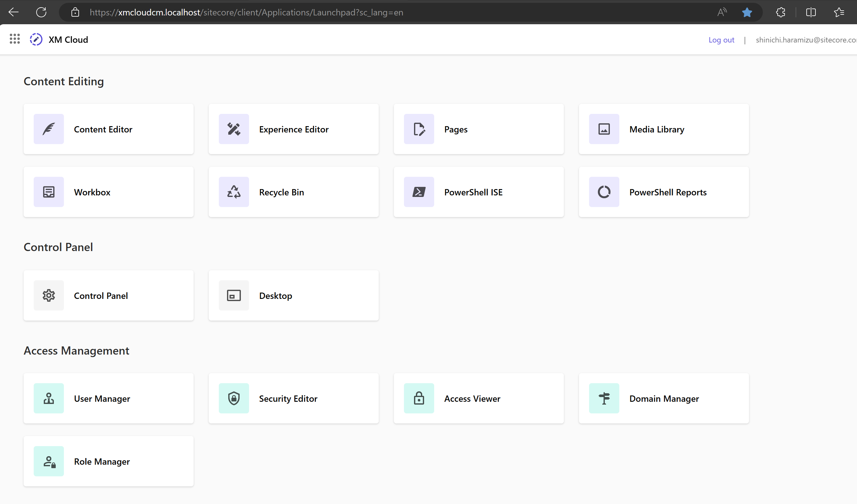The width and height of the screenshot is (857, 504).
Task: Go back with the browser back arrow
Action: 14,13
